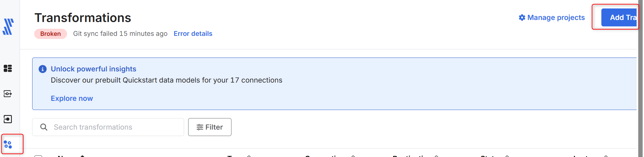This screenshot has width=644, height=157.
Task: Open the dashboard grid icon in the sidebar
Action: (8, 68)
